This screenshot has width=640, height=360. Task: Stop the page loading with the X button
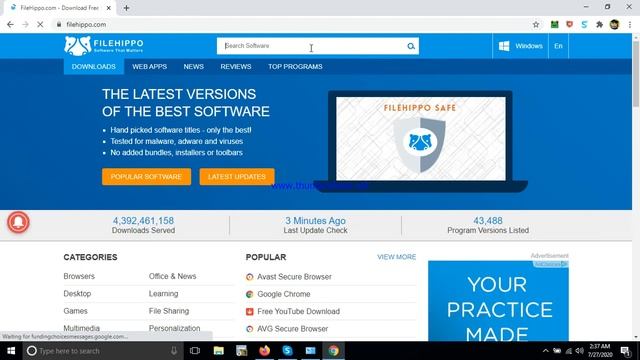click(x=40, y=24)
